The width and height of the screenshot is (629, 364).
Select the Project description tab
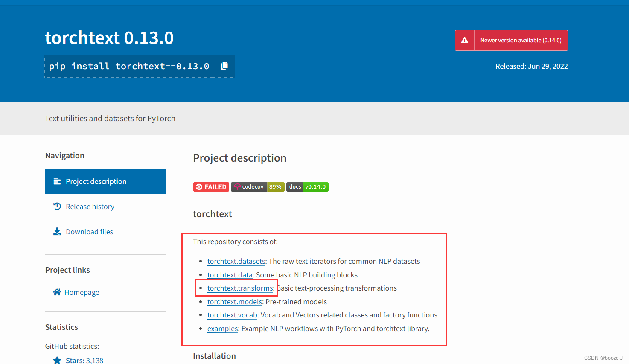(96, 181)
